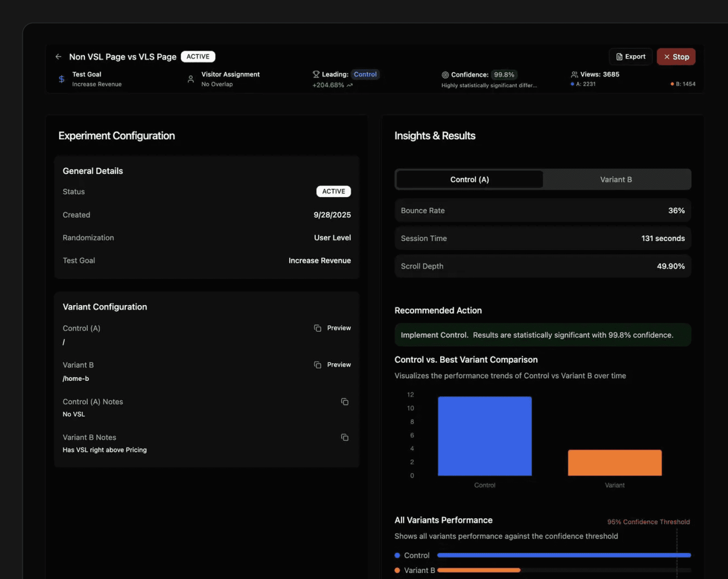Switch to the Variant B results tab
The height and width of the screenshot is (579, 728).
616,180
